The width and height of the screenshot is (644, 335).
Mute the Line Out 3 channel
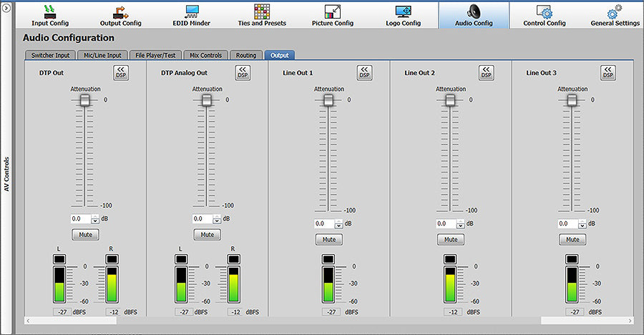[x=572, y=240]
